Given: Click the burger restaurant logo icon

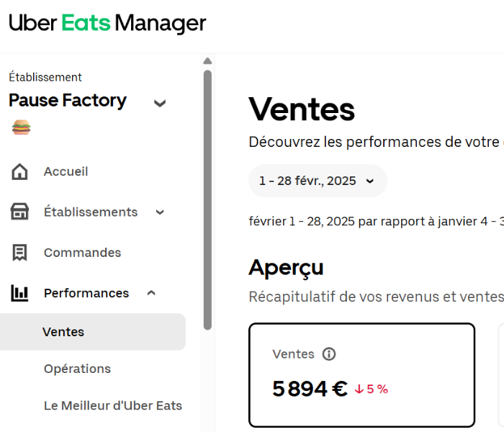Looking at the screenshot, I should (21, 128).
